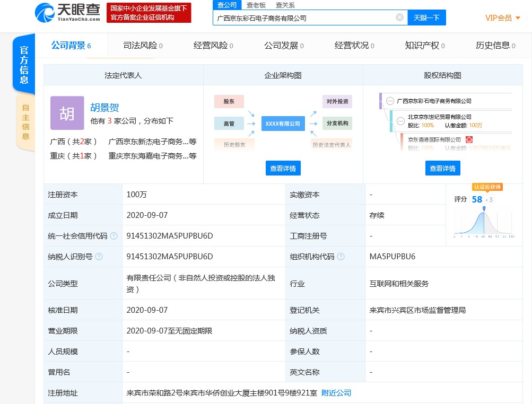532x404 pixels.
Task: Click the 2020-09-07至无固定期限 value
Action: coord(169,331)
